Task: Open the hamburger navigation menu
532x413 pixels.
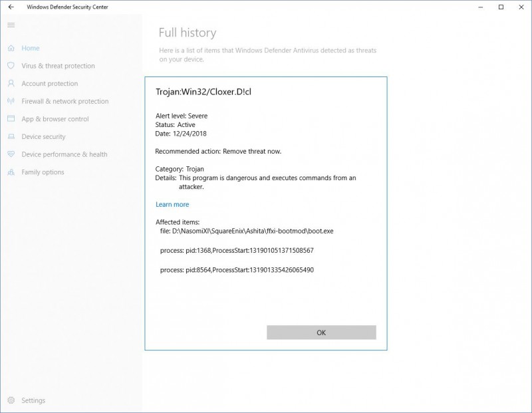Action: pos(11,25)
